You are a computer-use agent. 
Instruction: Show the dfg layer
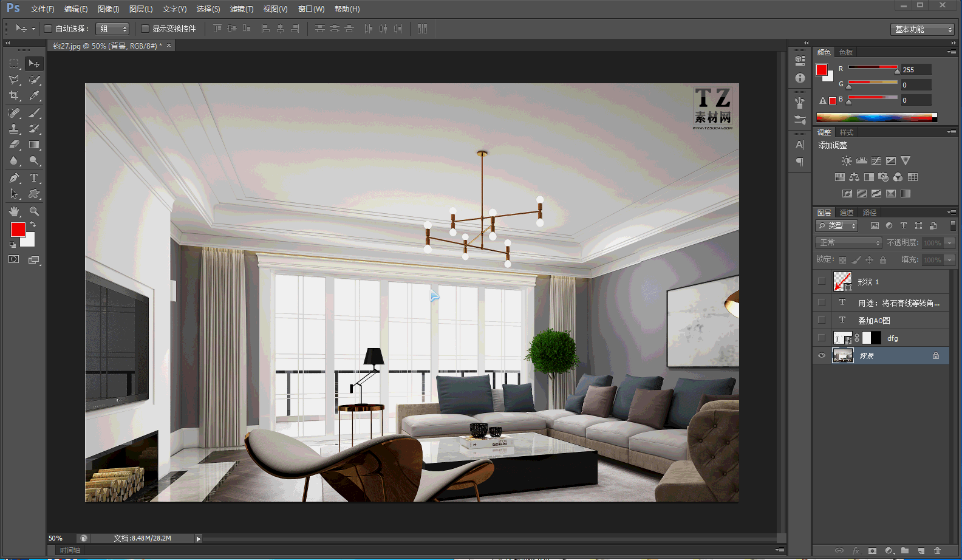point(822,337)
